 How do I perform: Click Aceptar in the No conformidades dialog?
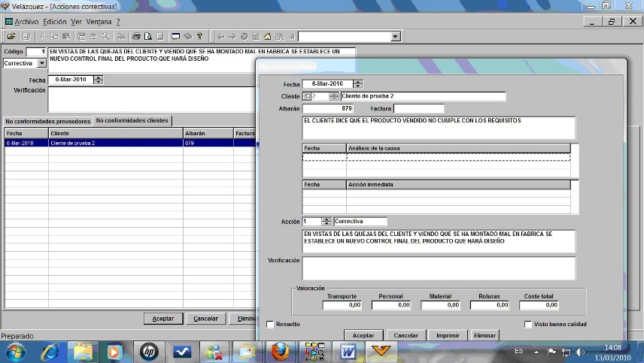[363, 335]
